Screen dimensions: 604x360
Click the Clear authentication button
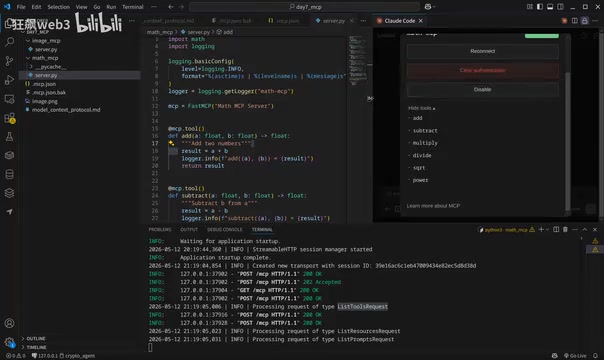483,70
